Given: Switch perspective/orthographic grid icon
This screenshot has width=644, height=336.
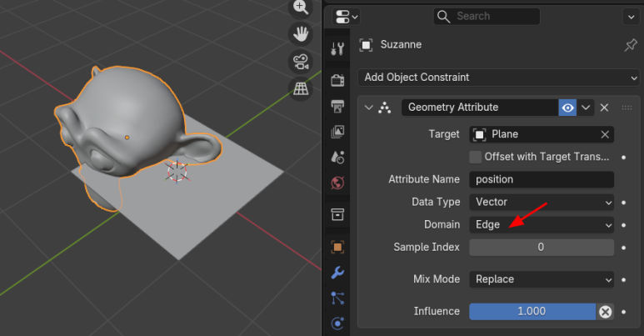Looking at the screenshot, I should click(301, 88).
